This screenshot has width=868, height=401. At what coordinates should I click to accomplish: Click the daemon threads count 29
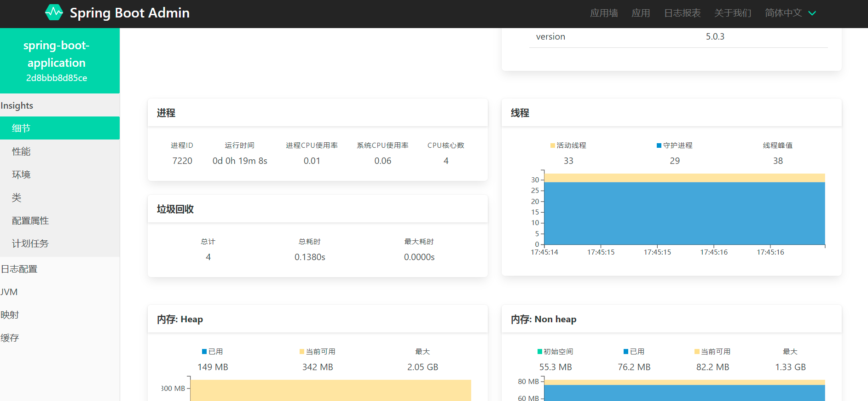(675, 161)
